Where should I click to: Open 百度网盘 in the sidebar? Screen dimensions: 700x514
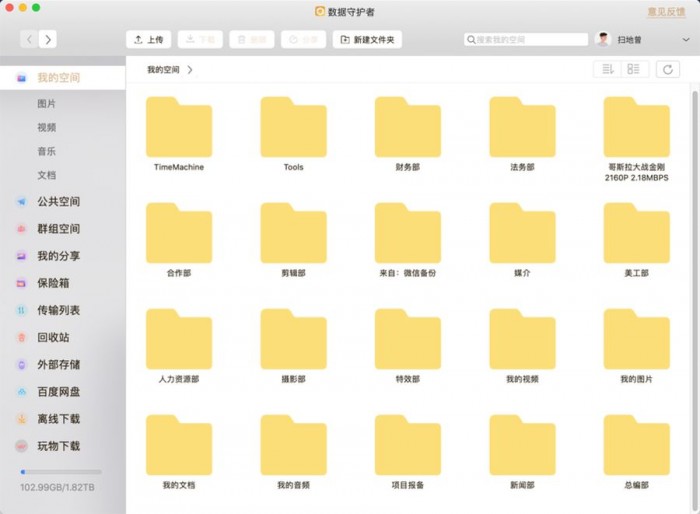(58, 392)
